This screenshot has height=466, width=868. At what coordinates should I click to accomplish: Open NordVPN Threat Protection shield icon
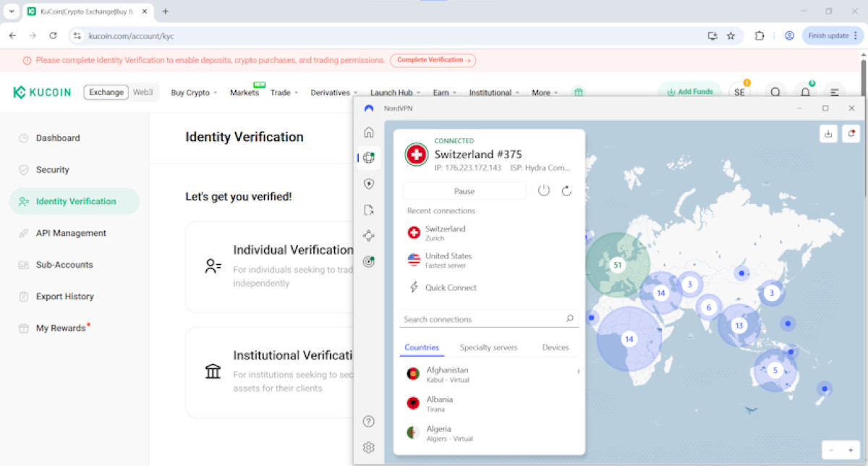[369, 184]
